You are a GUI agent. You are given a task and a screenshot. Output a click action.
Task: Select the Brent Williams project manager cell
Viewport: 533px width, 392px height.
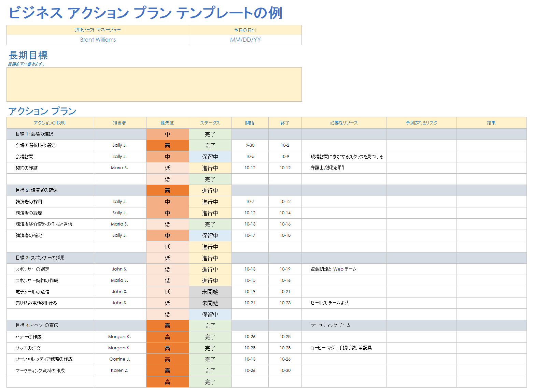[x=98, y=40]
